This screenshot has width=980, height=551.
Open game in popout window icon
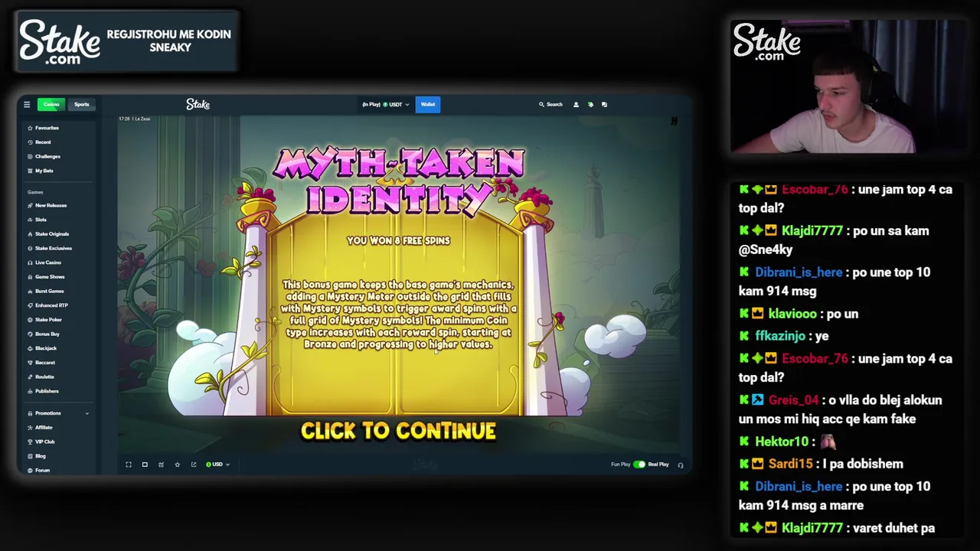tap(194, 465)
